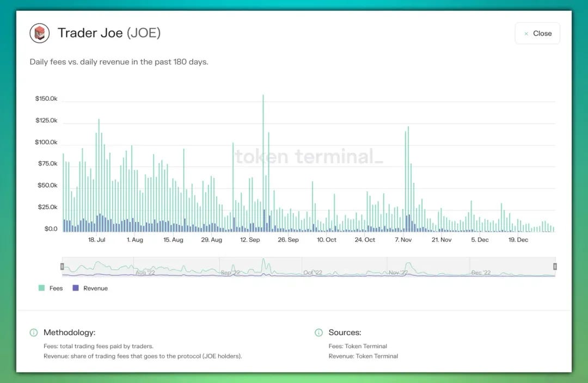588x383 pixels.
Task: Toggle the Fees legend series
Action: coord(51,288)
